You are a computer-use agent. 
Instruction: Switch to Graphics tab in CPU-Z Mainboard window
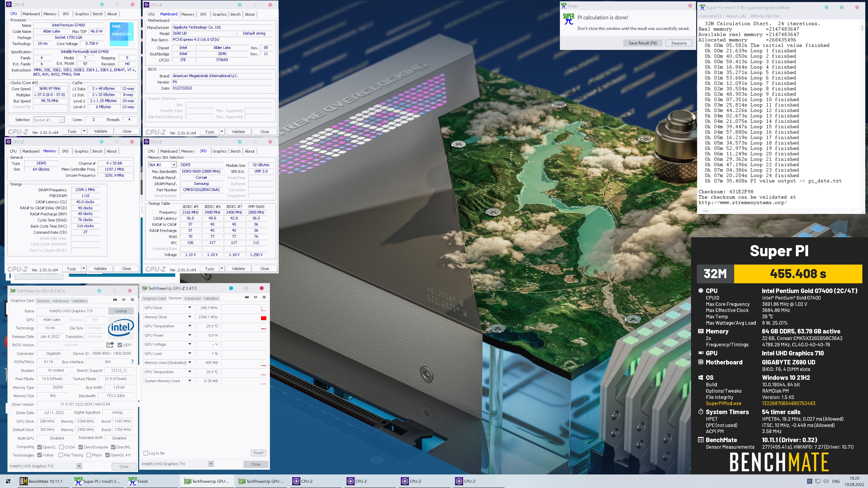pos(219,14)
